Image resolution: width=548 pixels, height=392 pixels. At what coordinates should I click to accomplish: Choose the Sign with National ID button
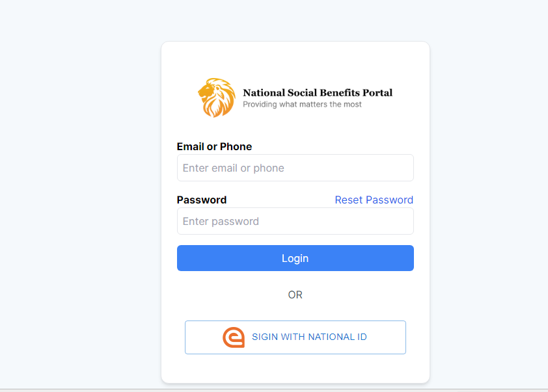pos(295,337)
